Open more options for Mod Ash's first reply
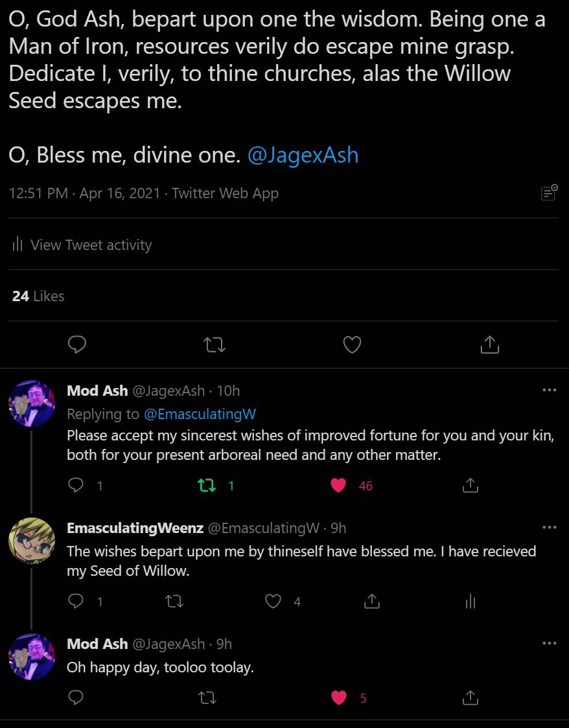Image resolution: width=569 pixels, height=728 pixels. pyautogui.click(x=549, y=391)
